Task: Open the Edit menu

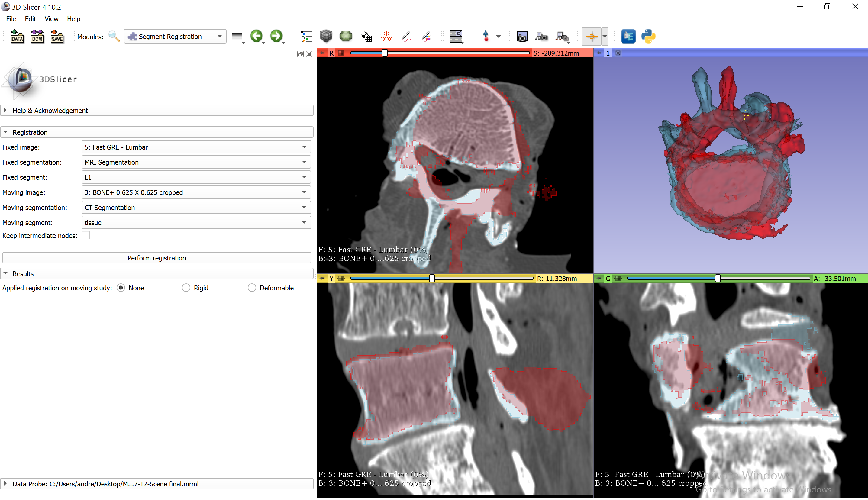Action: [x=30, y=19]
